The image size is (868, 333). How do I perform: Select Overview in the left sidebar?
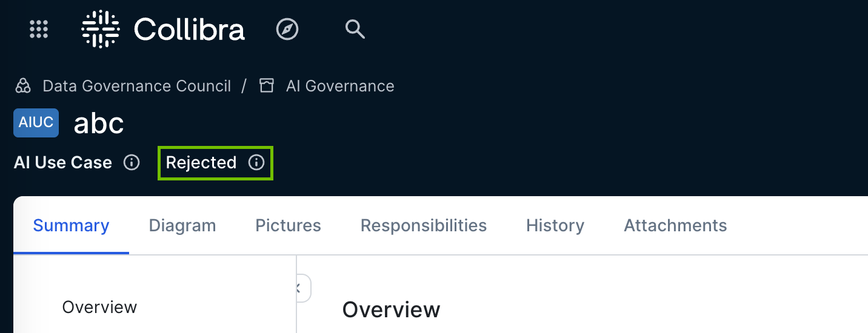click(x=99, y=307)
